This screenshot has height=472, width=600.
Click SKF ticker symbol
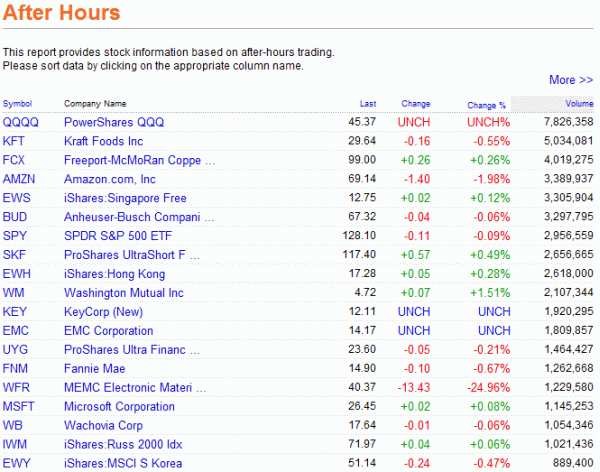click(15, 255)
